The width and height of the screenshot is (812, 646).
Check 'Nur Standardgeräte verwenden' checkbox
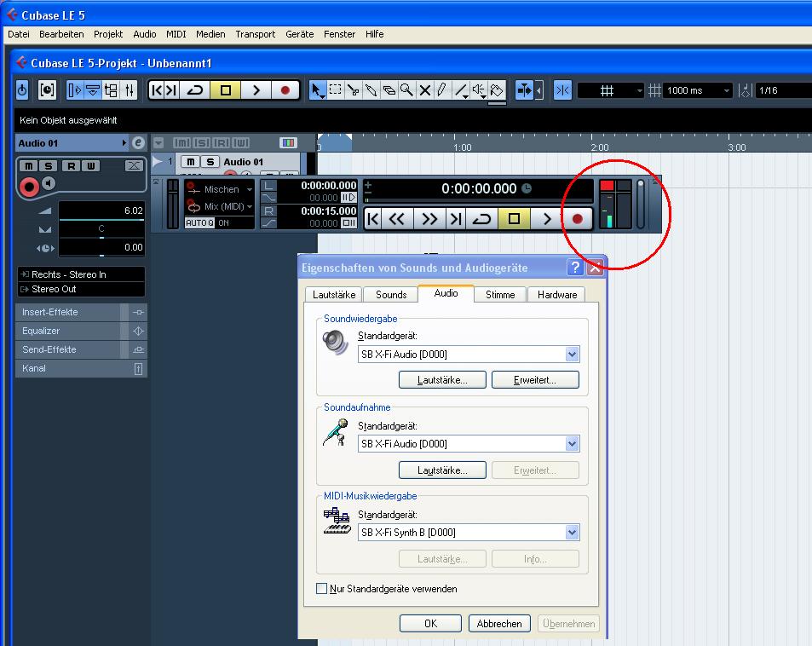pyautogui.click(x=321, y=589)
